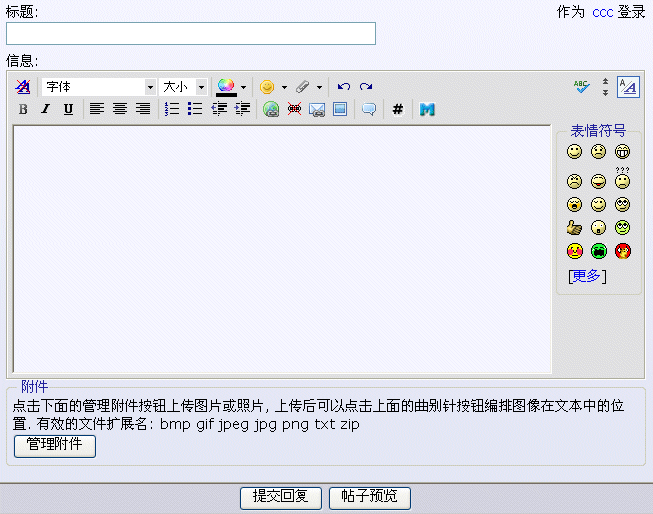Viewport: 653px width, 514px height.
Task: Toggle bold text formatting
Action: pos(23,109)
